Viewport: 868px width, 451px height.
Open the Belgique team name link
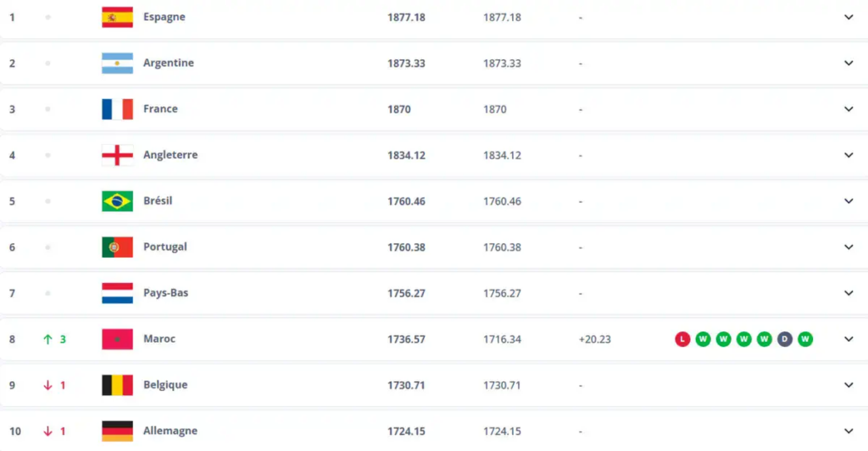click(x=165, y=385)
